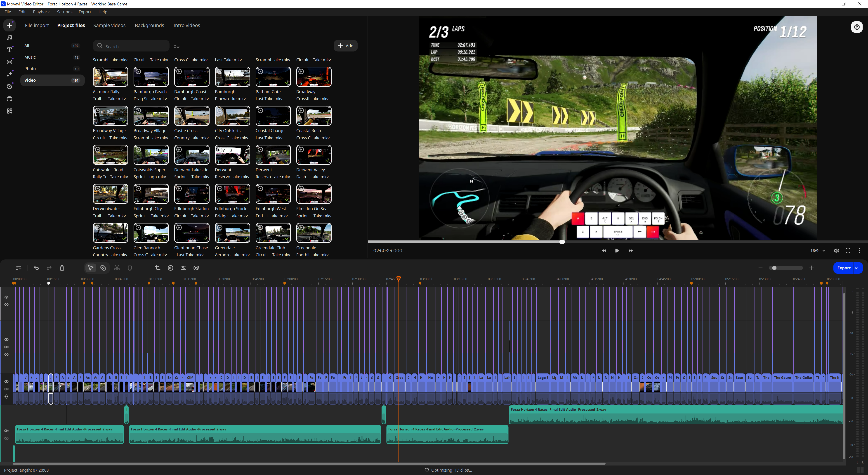Toggle visibility of the topmost title track
The width and height of the screenshot is (868, 475).
pyautogui.click(x=6, y=297)
